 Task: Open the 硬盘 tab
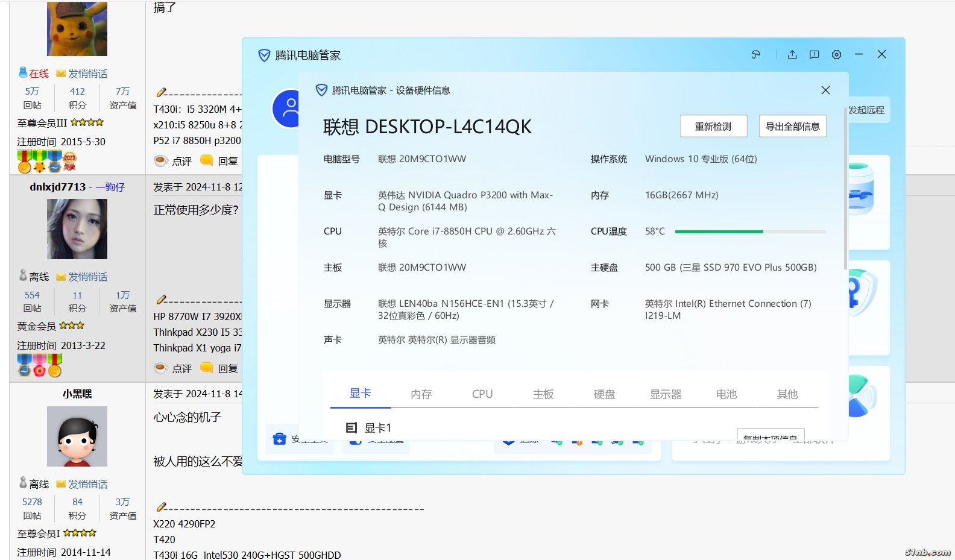(x=604, y=394)
